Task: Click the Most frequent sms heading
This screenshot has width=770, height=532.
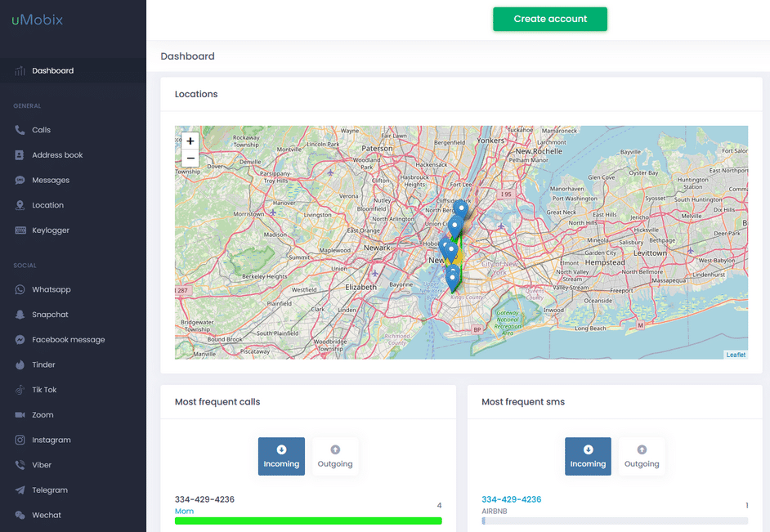Action: point(523,402)
